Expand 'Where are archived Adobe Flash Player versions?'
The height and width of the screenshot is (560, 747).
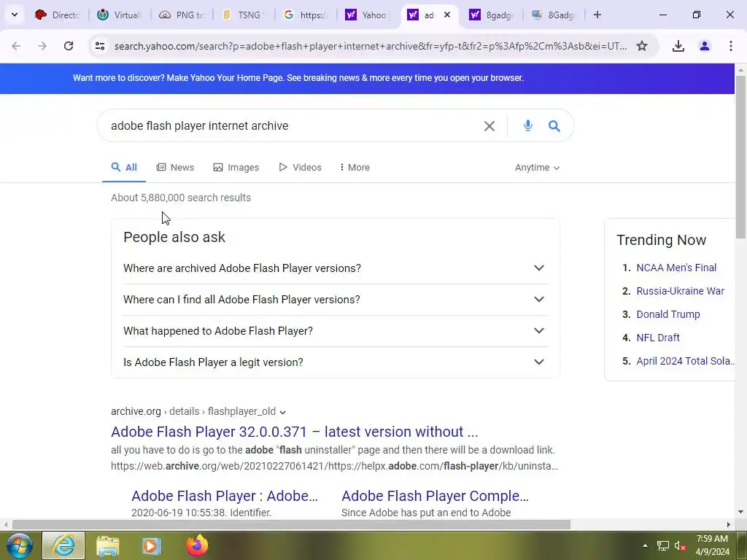(336, 268)
